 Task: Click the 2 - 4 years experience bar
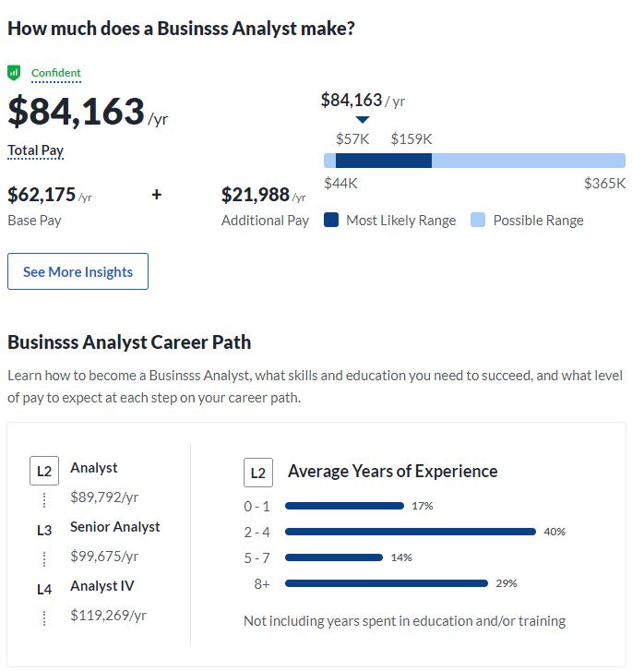tap(411, 532)
